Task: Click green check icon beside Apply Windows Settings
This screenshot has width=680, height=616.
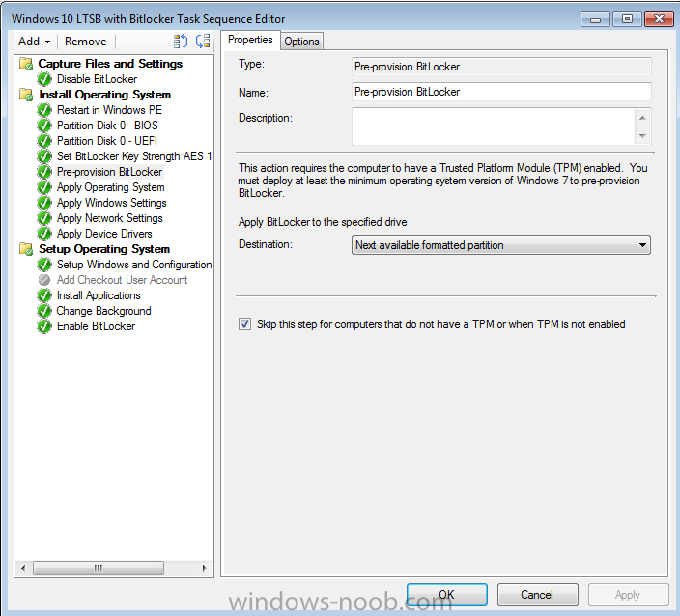Action: [x=44, y=203]
